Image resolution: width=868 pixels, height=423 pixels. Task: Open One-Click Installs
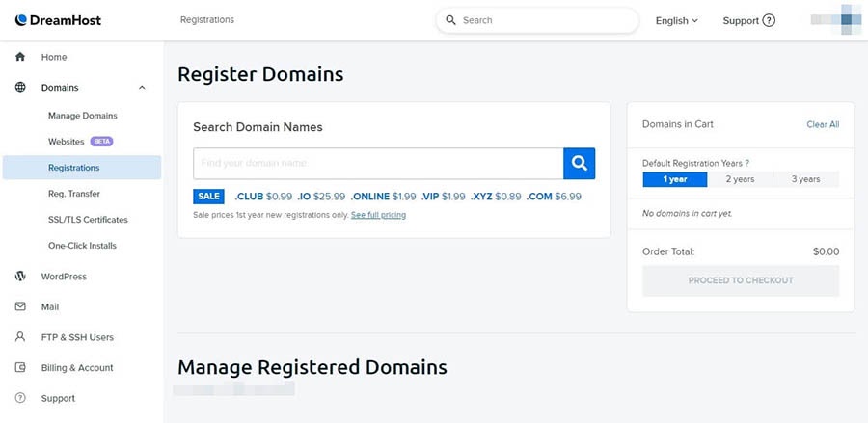pyautogui.click(x=82, y=246)
